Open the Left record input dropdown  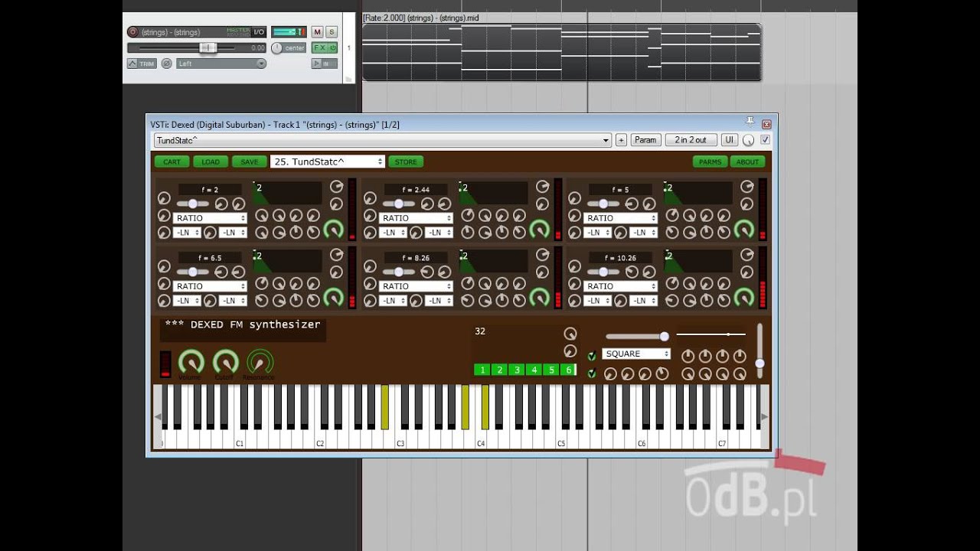221,64
